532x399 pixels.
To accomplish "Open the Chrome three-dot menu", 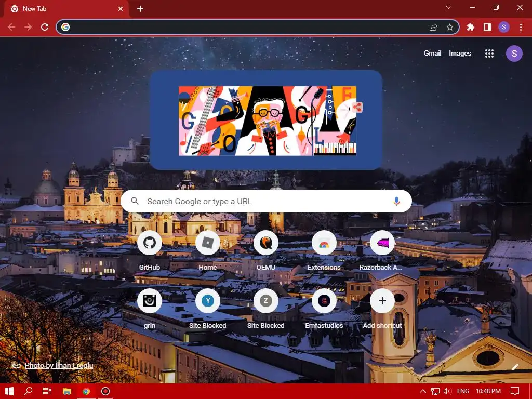I will pos(521,27).
